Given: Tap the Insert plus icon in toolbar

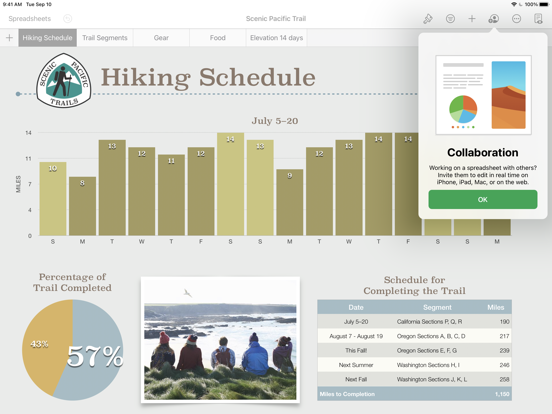Looking at the screenshot, I should tap(472, 19).
